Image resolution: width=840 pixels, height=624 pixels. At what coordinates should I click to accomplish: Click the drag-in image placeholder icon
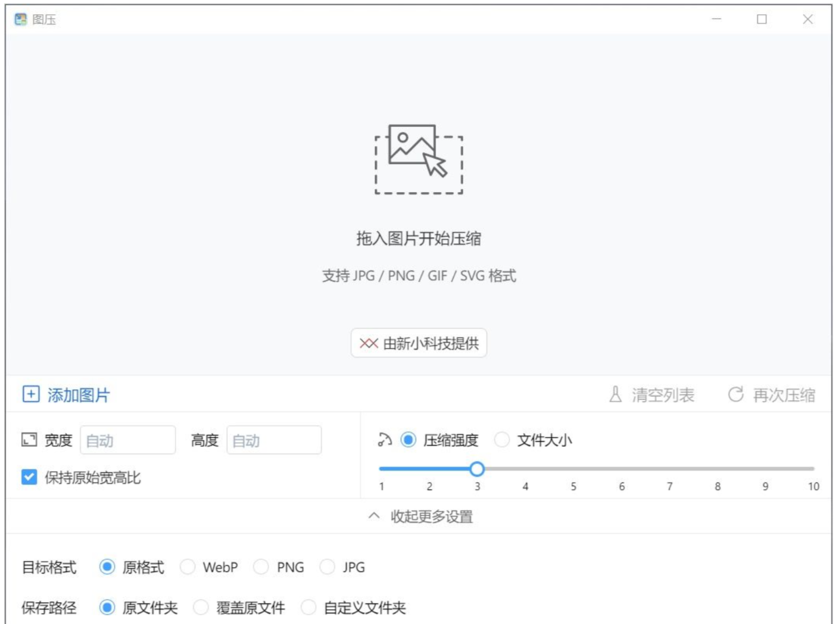(x=419, y=159)
